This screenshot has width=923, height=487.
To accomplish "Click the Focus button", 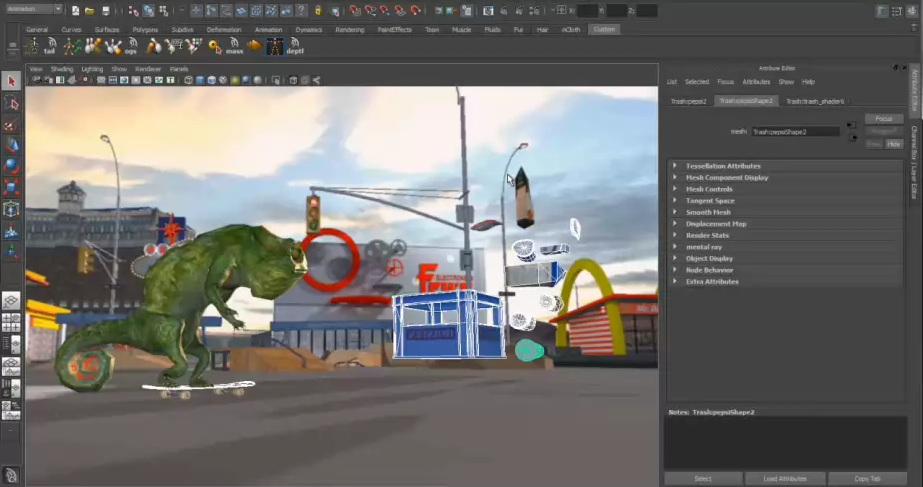I will 884,119.
